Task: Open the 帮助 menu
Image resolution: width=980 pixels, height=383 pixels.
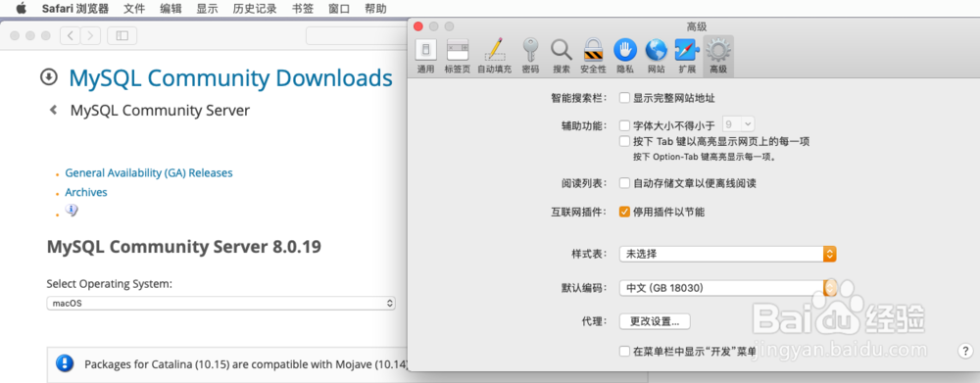Action: tap(375, 9)
